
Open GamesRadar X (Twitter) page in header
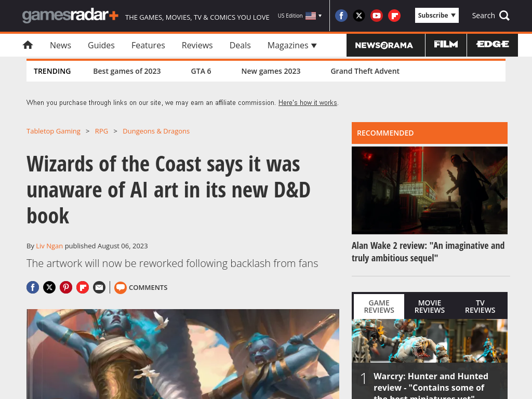(x=359, y=16)
